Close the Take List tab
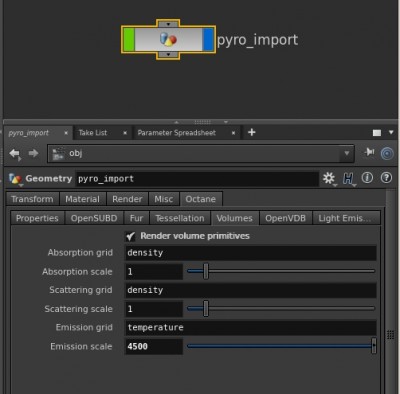The width and height of the screenshot is (400, 394). click(x=125, y=133)
